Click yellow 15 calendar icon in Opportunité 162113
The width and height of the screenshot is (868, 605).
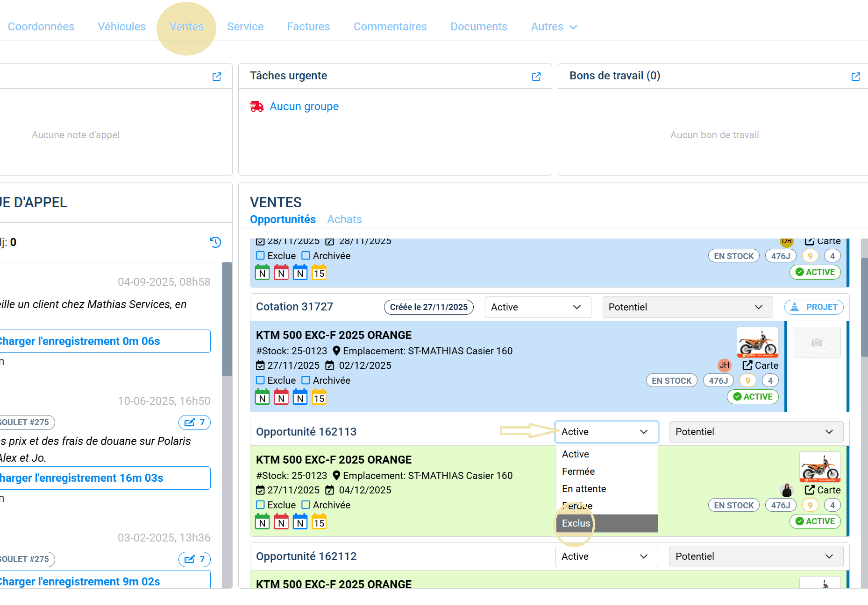pyautogui.click(x=319, y=522)
